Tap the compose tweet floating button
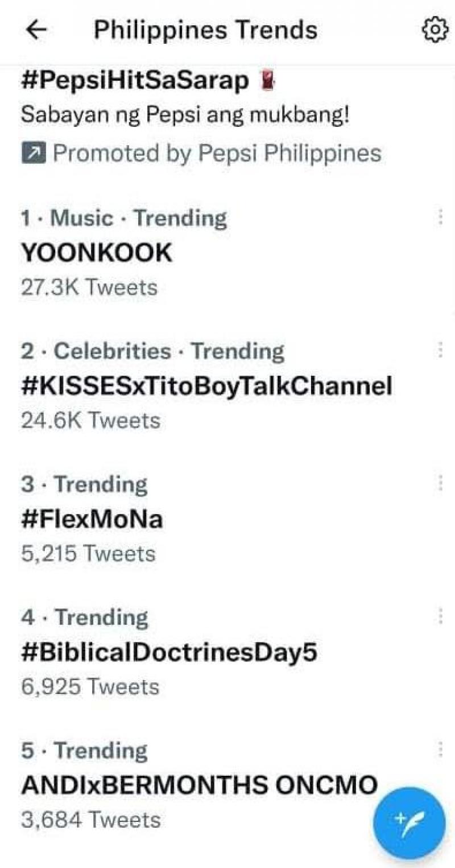This screenshot has height=868, width=455. [x=409, y=822]
